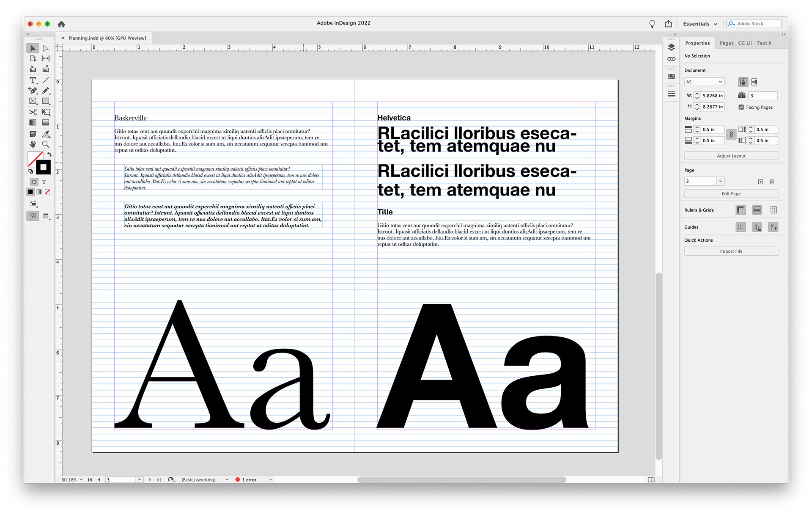The height and width of the screenshot is (515, 812).
Task: Open the status bar page number dropdown
Action: point(140,479)
